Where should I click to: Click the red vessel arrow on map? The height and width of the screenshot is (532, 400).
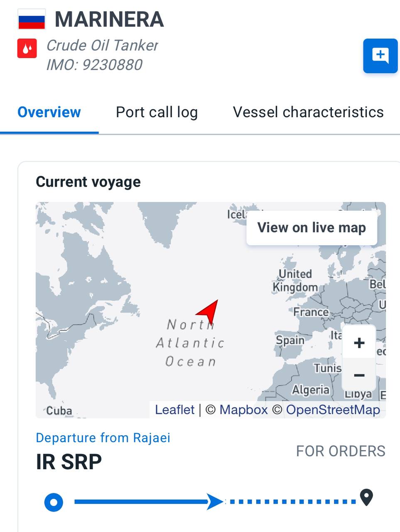coord(209,311)
